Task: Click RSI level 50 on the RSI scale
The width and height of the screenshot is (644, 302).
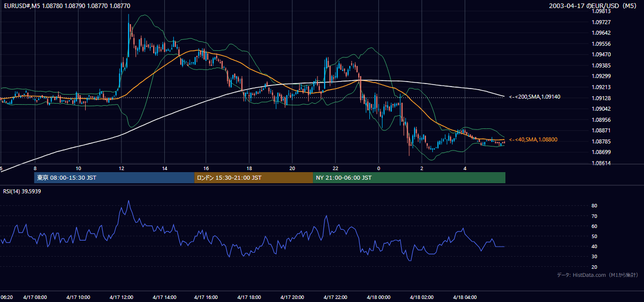Action: pyautogui.click(x=595, y=236)
